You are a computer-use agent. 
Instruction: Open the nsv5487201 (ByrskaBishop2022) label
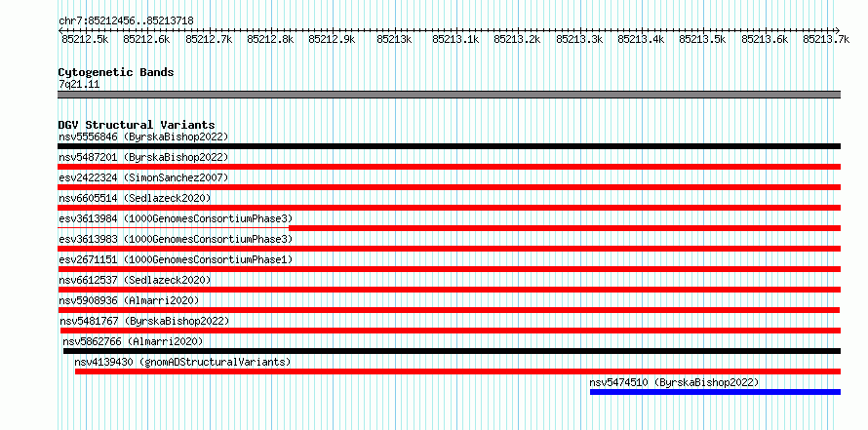(x=143, y=157)
